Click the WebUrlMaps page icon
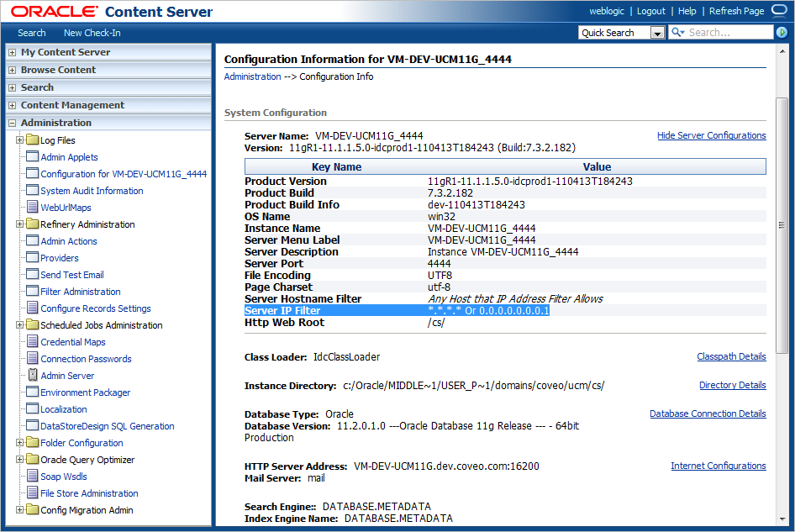 (33, 208)
